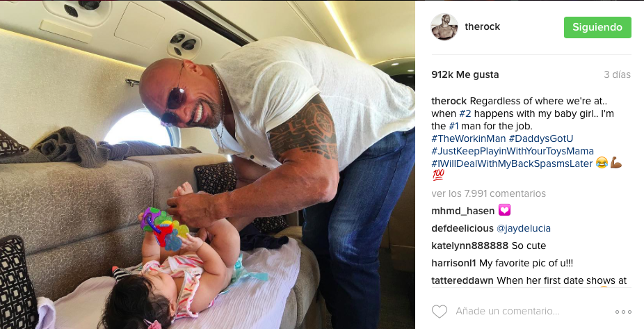Open the @jaydelucia mention
This screenshot has height=329, width=644.
tap(523, 228)
